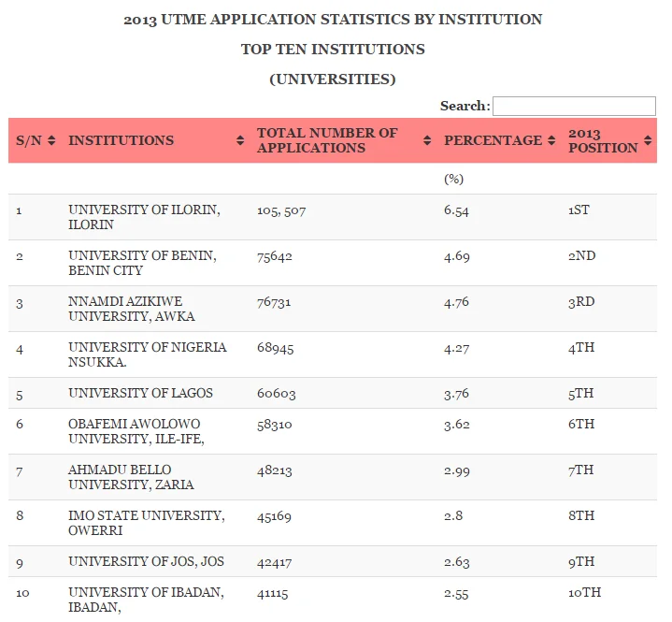Screen dimensions: 672x622
Task: Select NNAMDI AZIKIWE UNIVERSITY, AWKA cell
Action: point(132,309)
